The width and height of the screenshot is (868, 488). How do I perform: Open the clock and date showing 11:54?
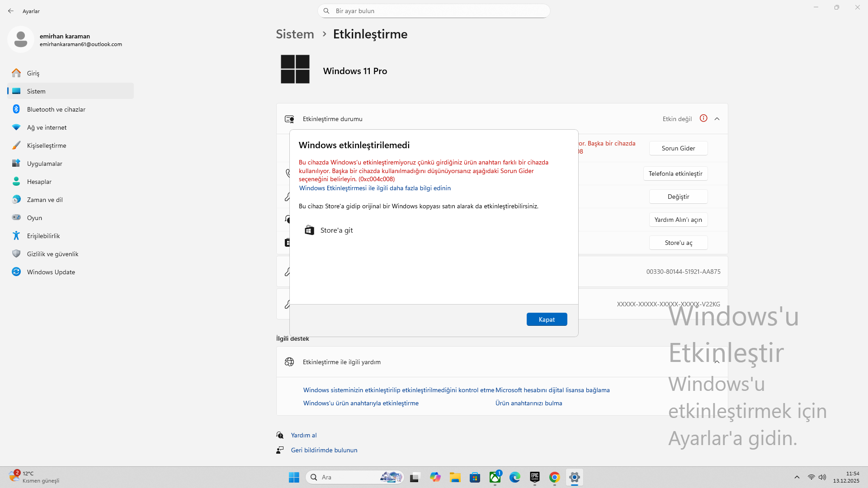pos(846,477)
